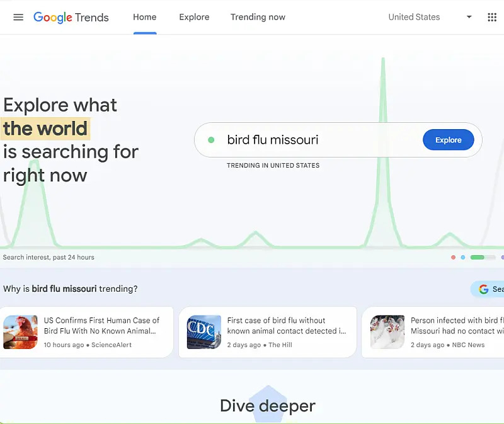The height and width of the screenshot is (424, 504).
Task: Expand the United States country dropdown
Action: (x=430, y=17)
